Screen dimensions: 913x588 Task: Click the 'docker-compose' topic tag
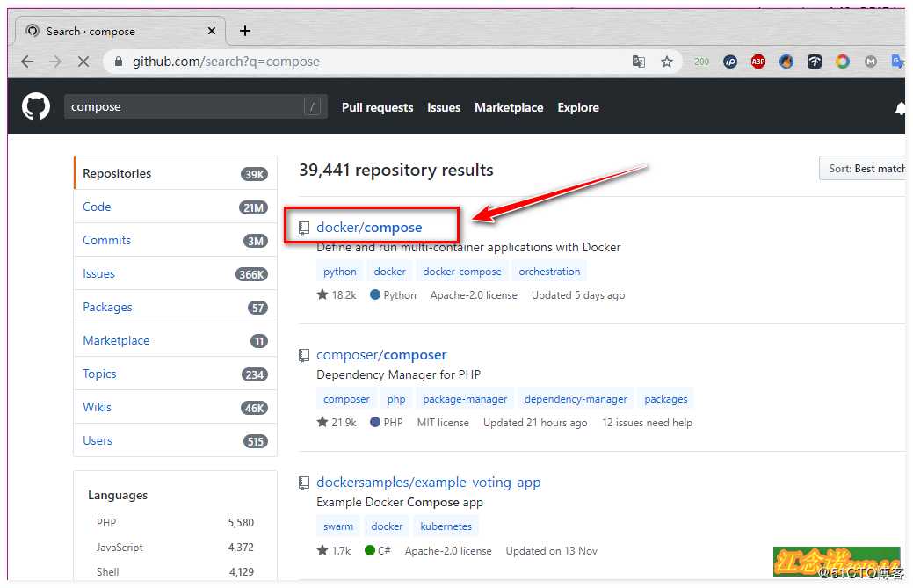click(461, 272)
